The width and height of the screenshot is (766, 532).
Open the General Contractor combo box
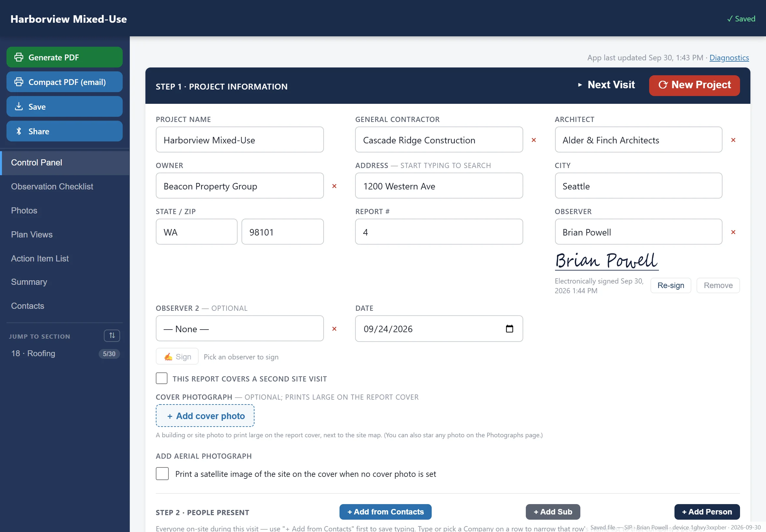439,140
